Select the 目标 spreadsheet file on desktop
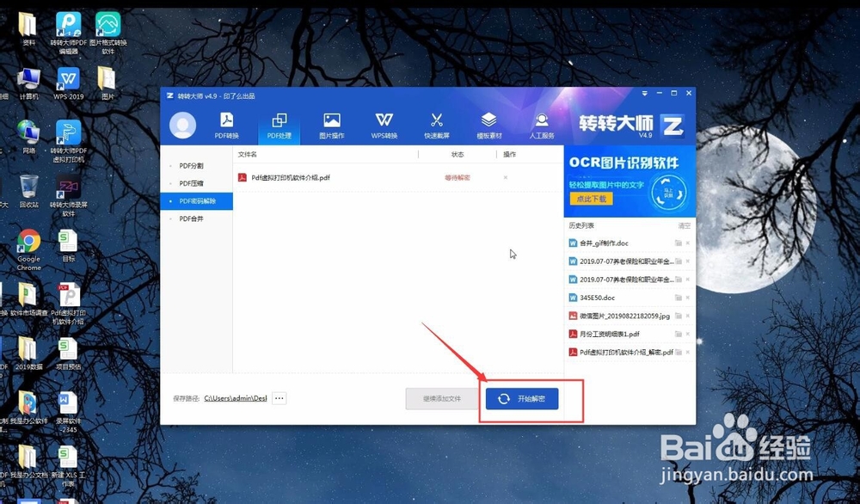The height and width of the screenshot is (504, 860). [68, 246]
